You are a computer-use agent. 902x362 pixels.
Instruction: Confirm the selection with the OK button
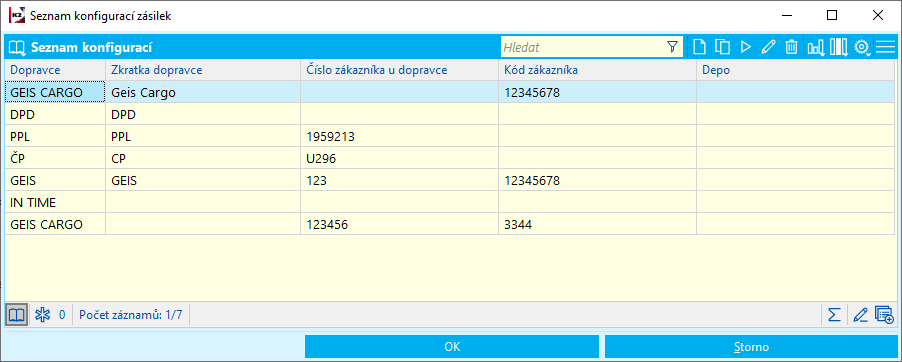click(452, 347)
